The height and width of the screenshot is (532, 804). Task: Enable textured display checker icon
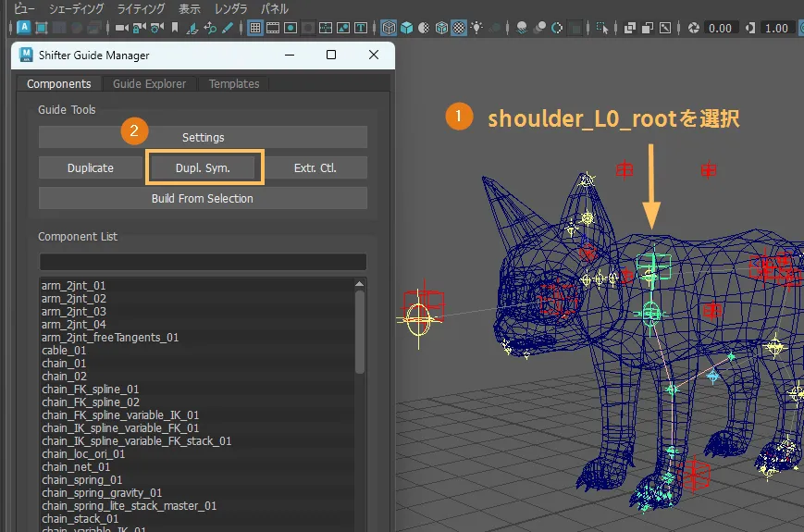click(459, 28)
